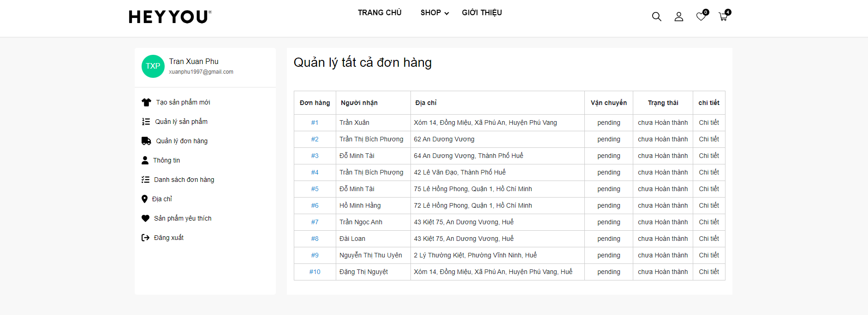
Task: Open order link #3
Action: pos(315,156)
